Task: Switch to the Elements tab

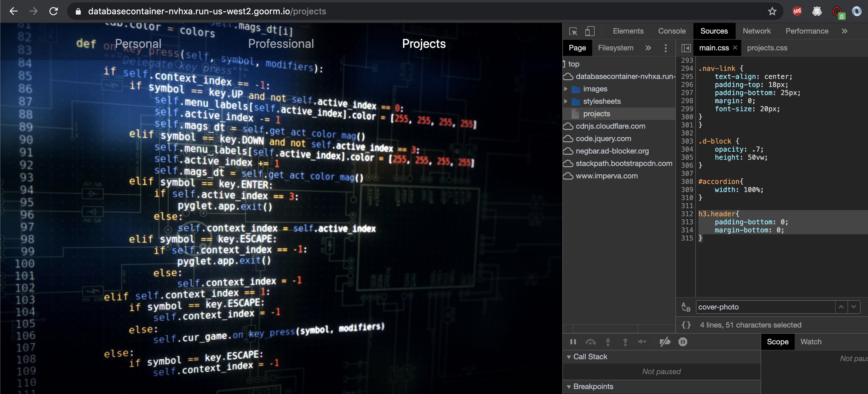Action: (x=628, y=31)
